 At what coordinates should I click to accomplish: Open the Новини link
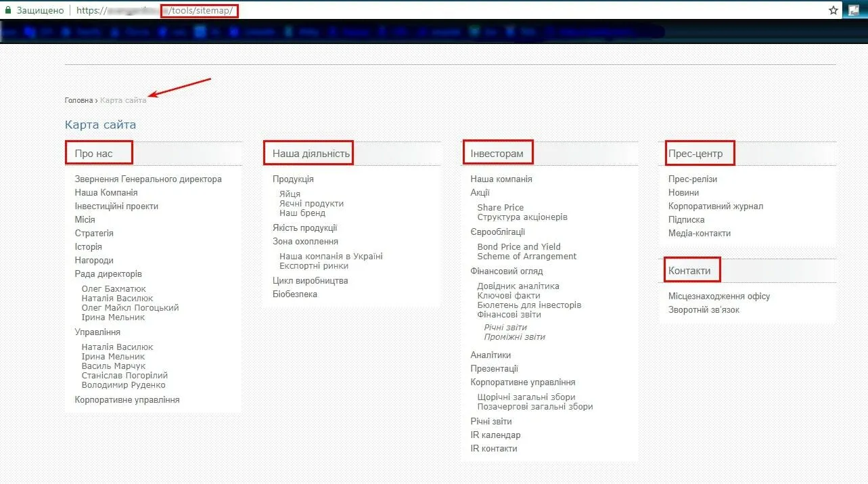pos(684,193)
